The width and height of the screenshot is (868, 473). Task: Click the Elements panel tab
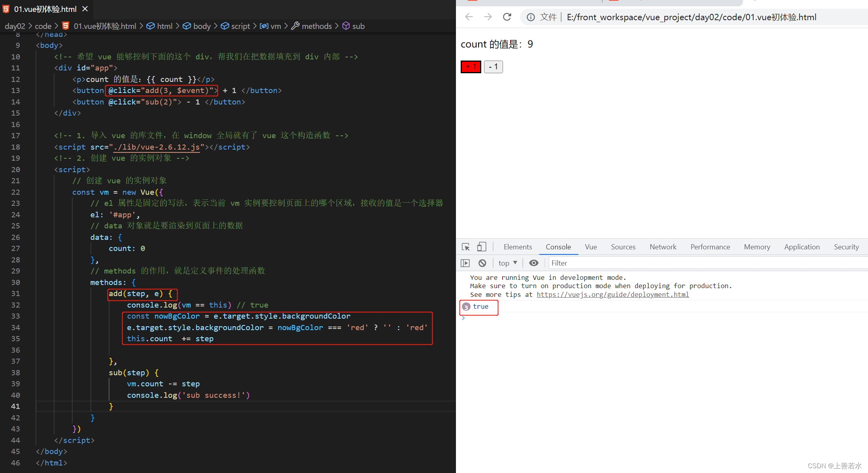point(518,247)
